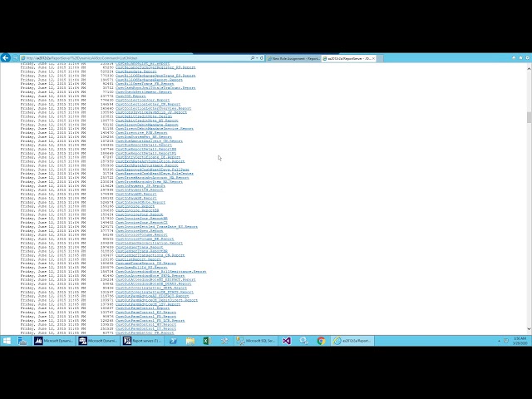
Task: Switch to the Internet Explorer taskbar window
Action: click(x=352, y=341)
